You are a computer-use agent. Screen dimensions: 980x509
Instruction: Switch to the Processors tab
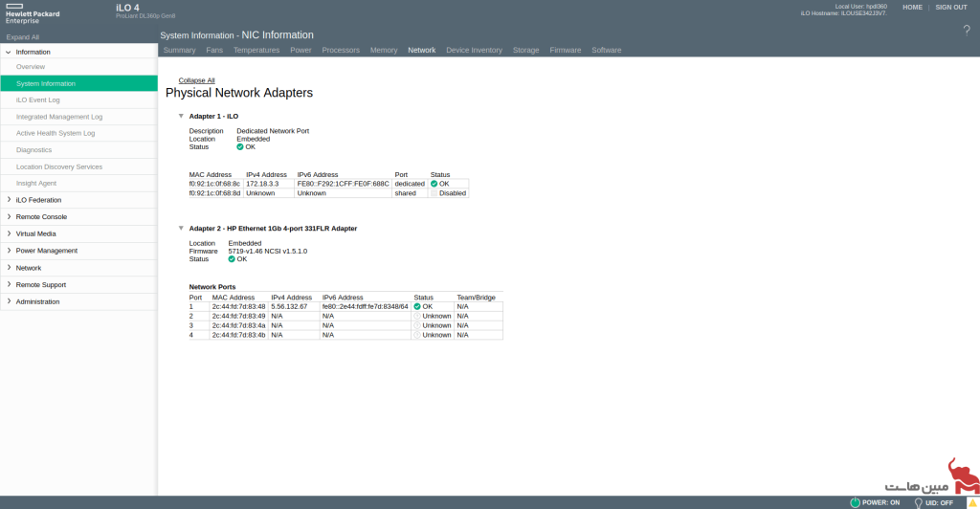coord(341,50)
